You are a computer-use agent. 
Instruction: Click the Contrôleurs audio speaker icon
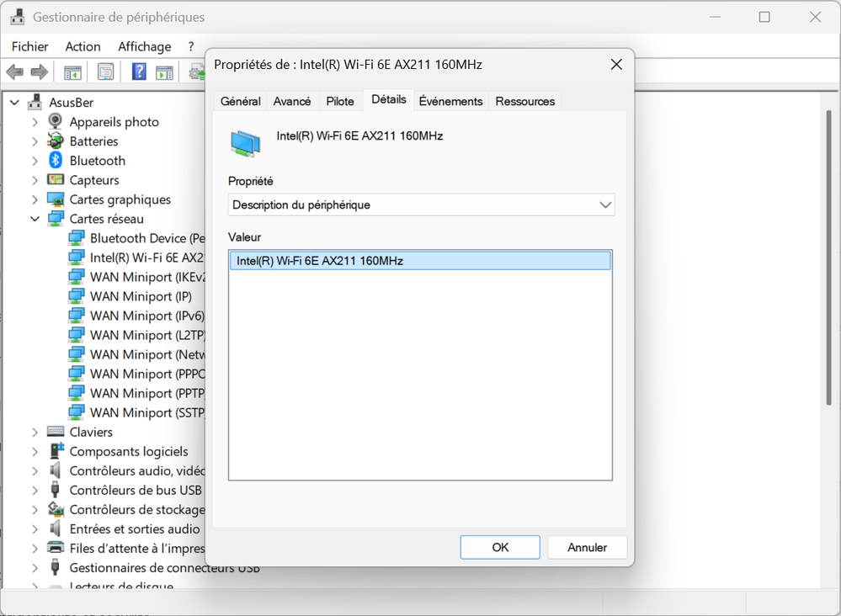(56, 470)
